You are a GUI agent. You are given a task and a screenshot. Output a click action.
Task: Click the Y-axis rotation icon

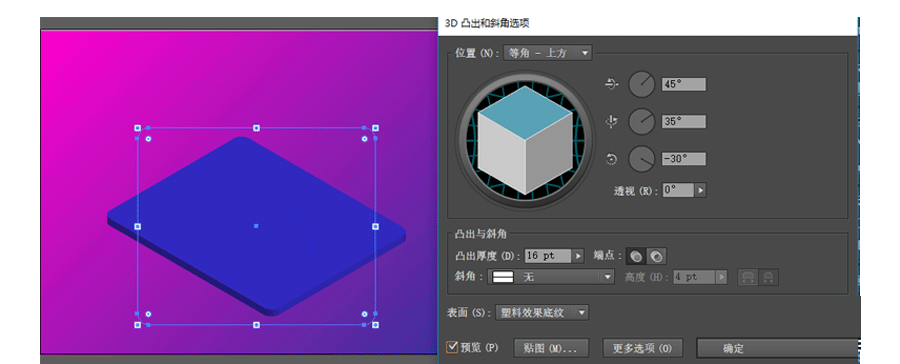612,122
